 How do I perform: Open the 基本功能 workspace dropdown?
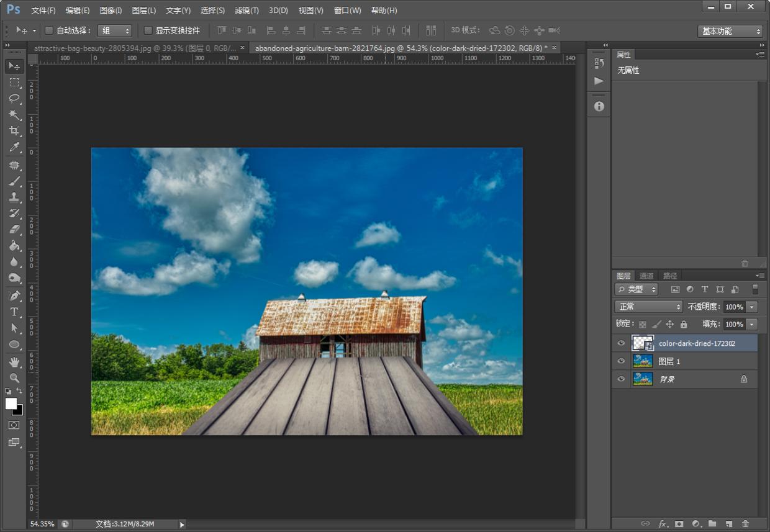tap(730, 31)
